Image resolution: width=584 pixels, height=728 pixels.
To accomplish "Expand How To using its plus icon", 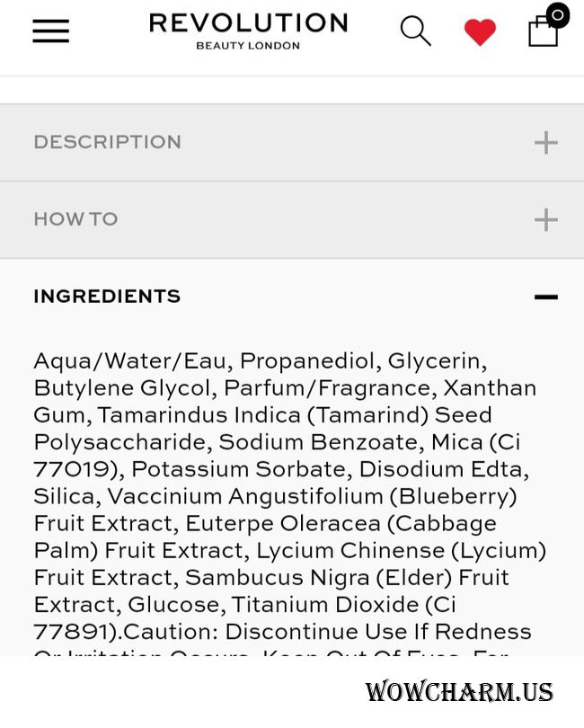I will pos(546,219).
